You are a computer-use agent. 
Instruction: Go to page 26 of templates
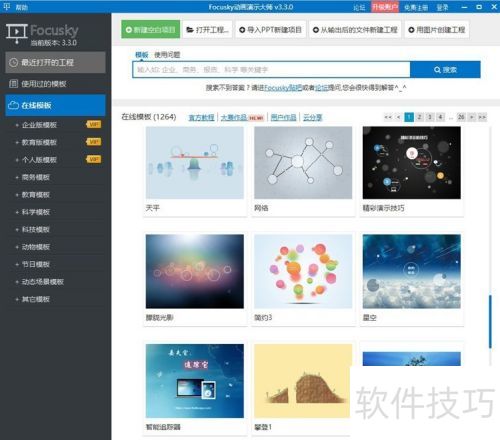click(x=461, y=117)
